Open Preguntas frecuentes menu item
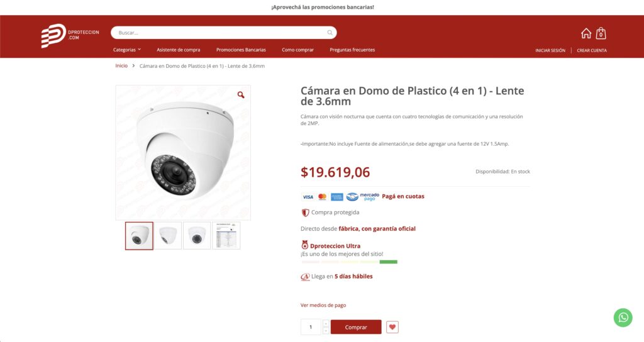The height and width of the screenshot is (342, 644). click(352, 50)
